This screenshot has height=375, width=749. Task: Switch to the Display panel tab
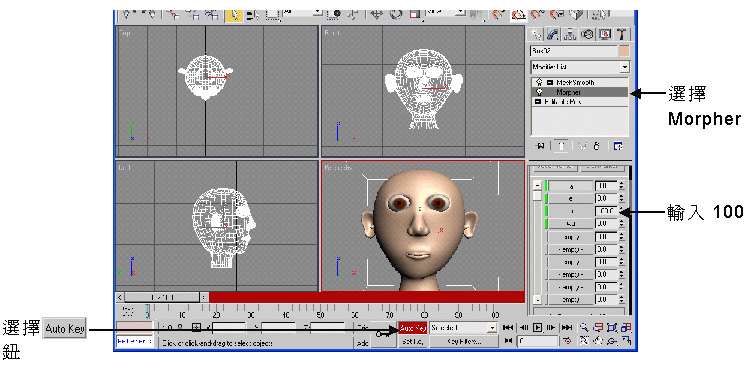pyautogui.click(x=605, y=34)
